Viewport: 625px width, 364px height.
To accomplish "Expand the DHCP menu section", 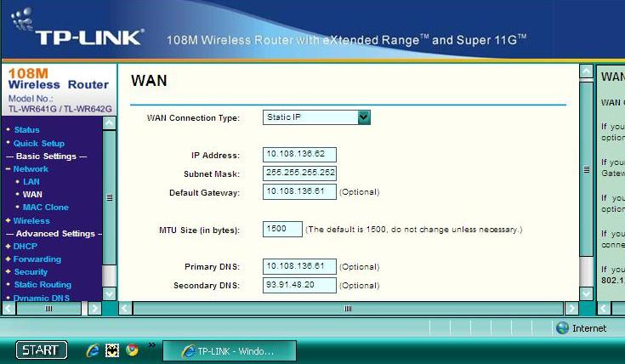I will [25, 247].
